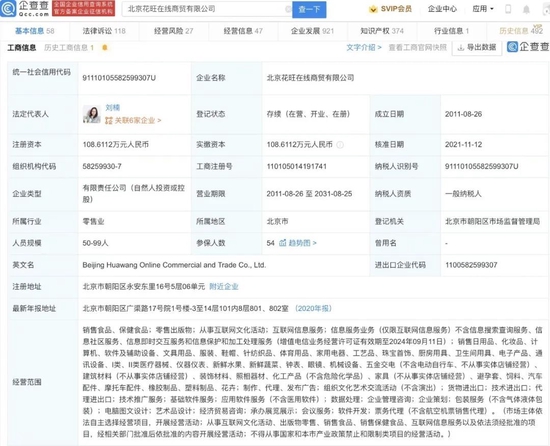
Task: Open notifications bell icon
Action: [526, 9]
